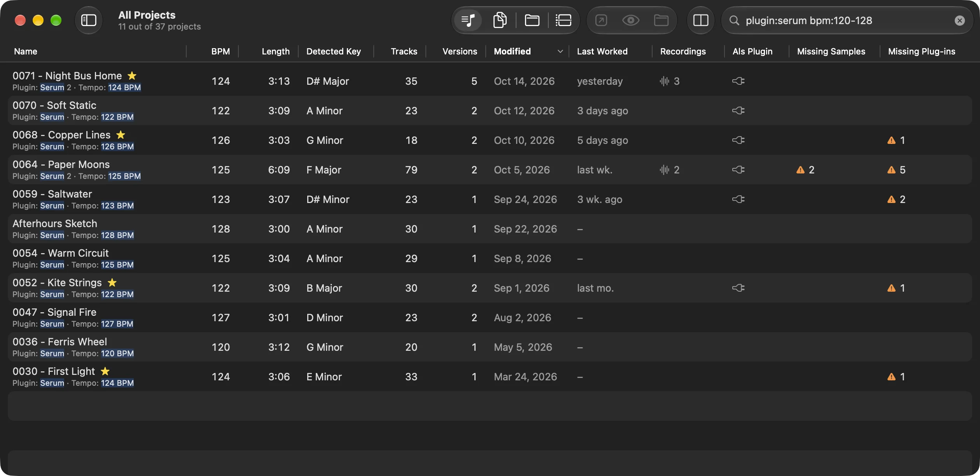Clear the search field text
Image resolution: width=980 pixels, height=476 pixels.
coord(960,21)
